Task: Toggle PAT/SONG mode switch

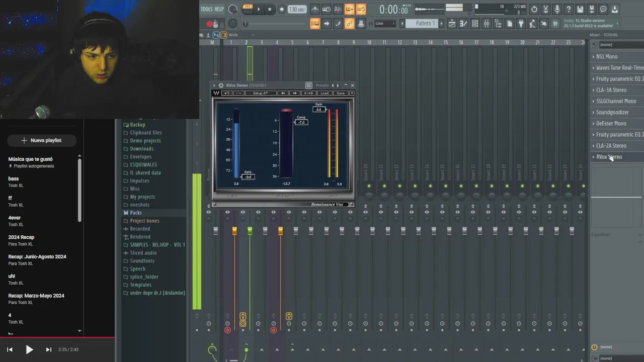Action: tap(248, 9)
